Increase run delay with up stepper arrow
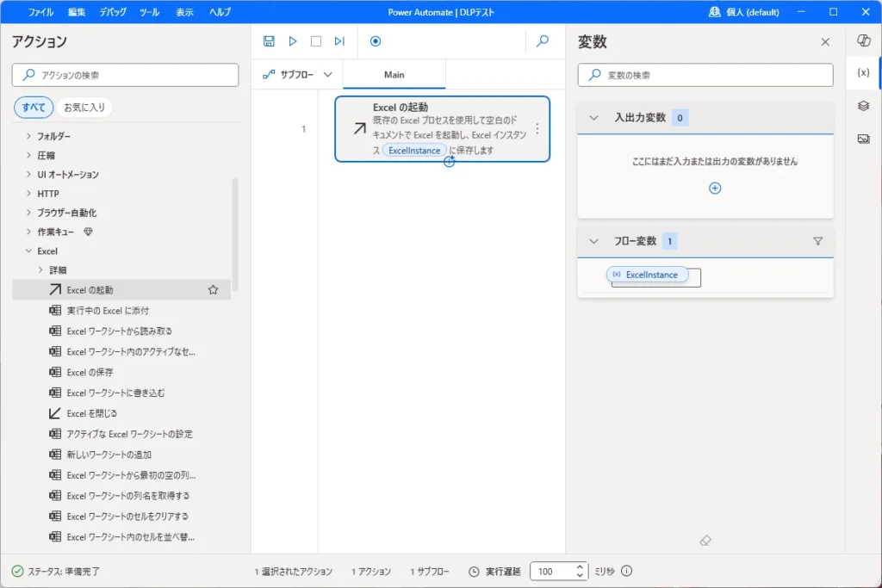The image size is (882, 588). 580,566
